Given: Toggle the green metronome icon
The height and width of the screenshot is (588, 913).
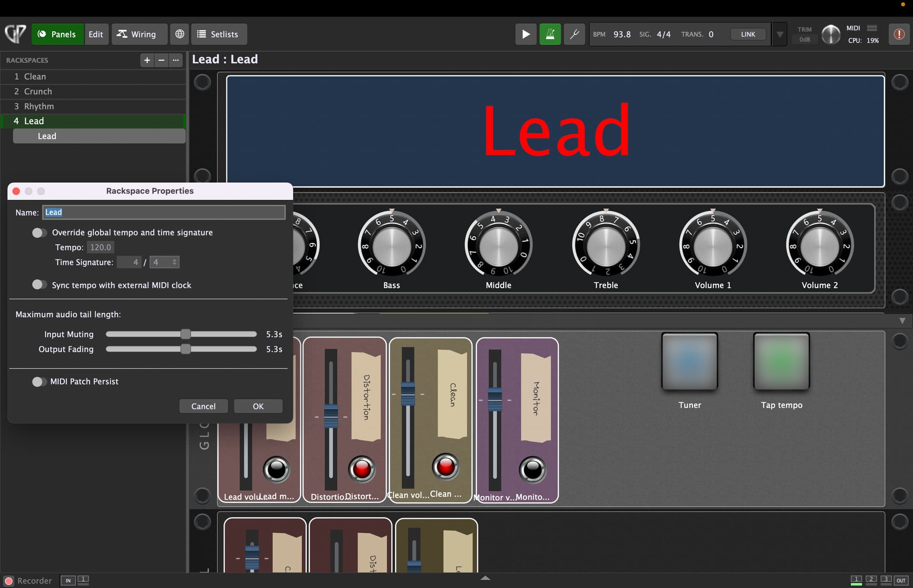Looking at the screenshot, I should click(x=550, y=34).
